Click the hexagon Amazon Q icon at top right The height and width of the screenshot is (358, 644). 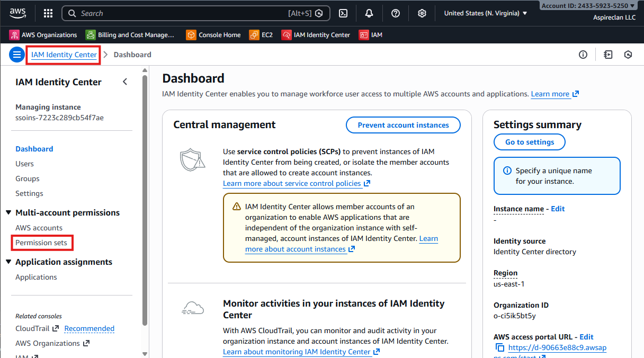point(628,55)
